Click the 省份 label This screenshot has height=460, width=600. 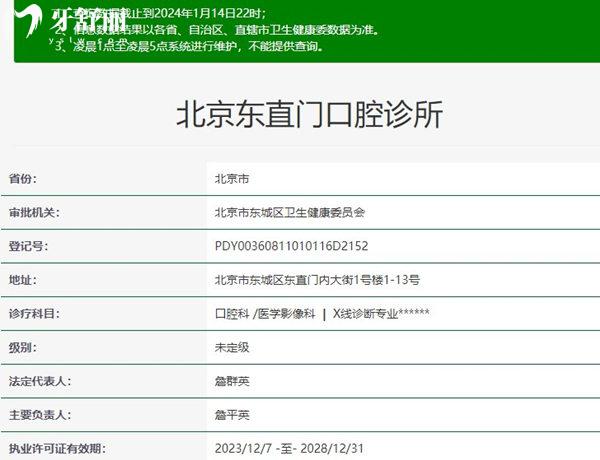coord(23,178)
